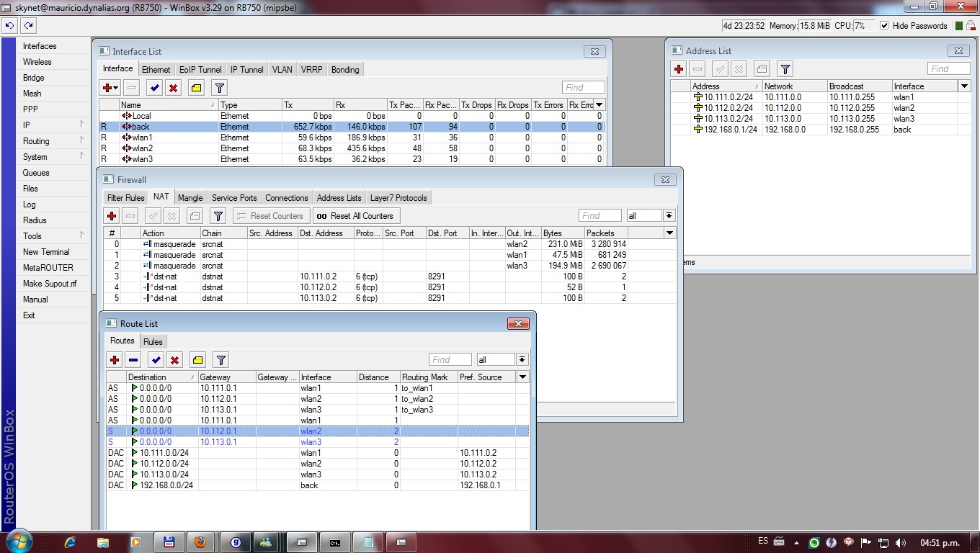The image size is (980, 553).
Task: Click the blue checkmark enable icon in Route List
Action: pyautogui.click(x=156, y=360)
